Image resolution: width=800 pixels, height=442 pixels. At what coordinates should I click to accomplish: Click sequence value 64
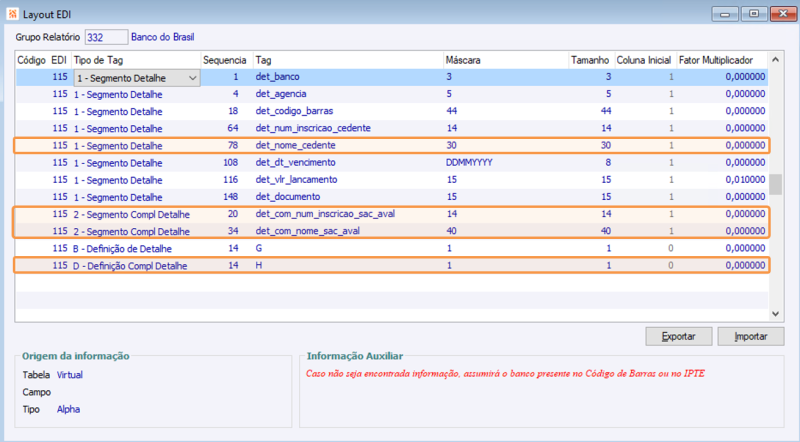[x=233, y=128]
